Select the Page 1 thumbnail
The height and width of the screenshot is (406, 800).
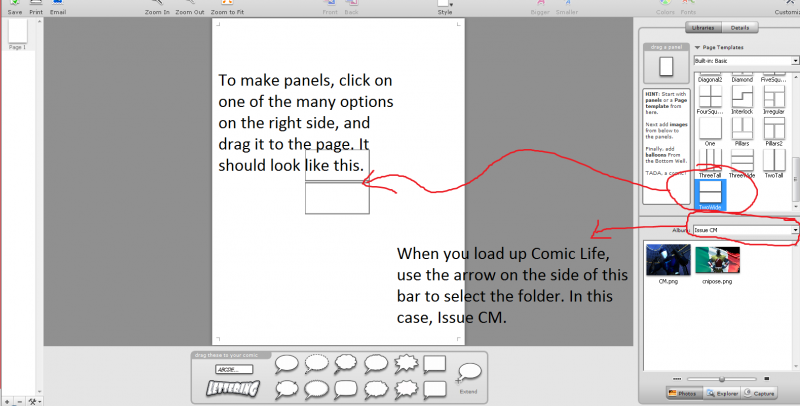click(x=17, y=34)
